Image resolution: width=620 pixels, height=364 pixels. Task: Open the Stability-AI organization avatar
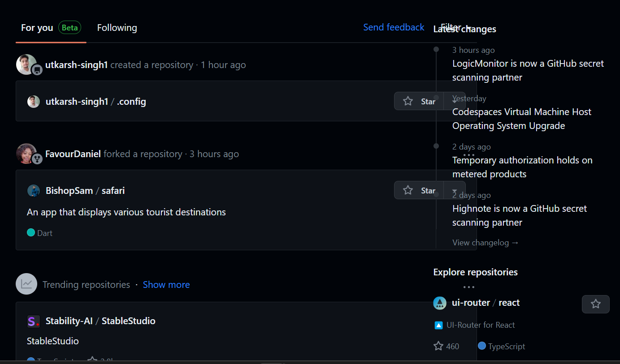point(33,321)
